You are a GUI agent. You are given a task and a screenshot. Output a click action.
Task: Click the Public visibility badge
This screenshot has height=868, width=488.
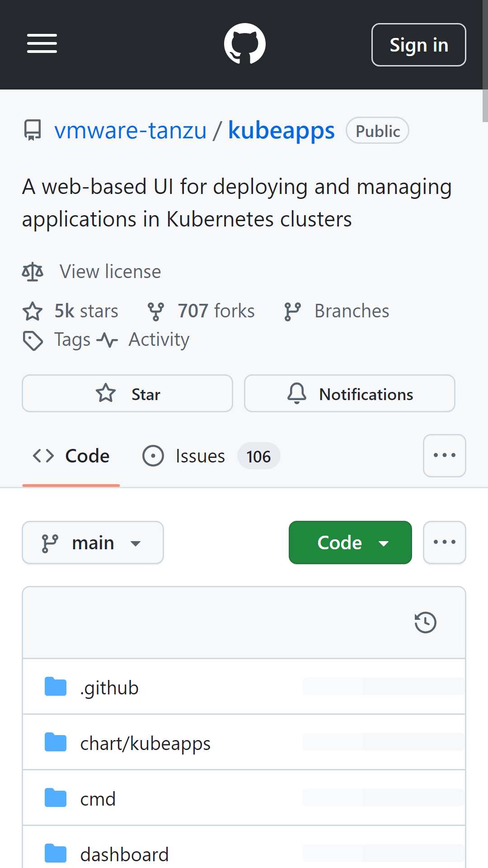tap(378, 131)
